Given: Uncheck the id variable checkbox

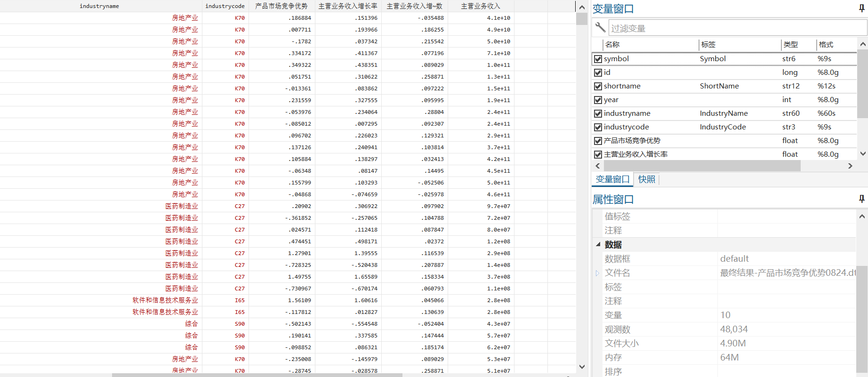Looking at the screenshot, I should point(598,72).
